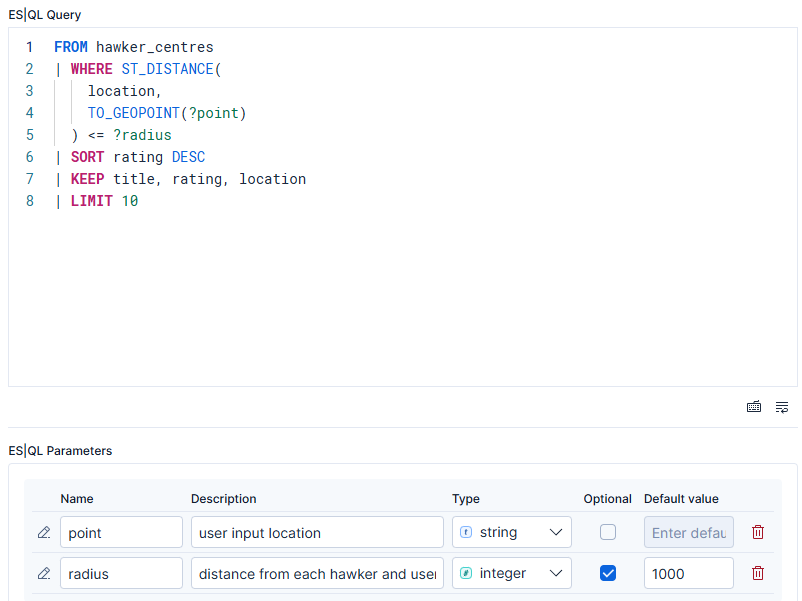The width and height of the screenshot is (802, 601).
Task: Enable the Optional checkbox for point
Action: pyautogui.click(x=608, y=532)
